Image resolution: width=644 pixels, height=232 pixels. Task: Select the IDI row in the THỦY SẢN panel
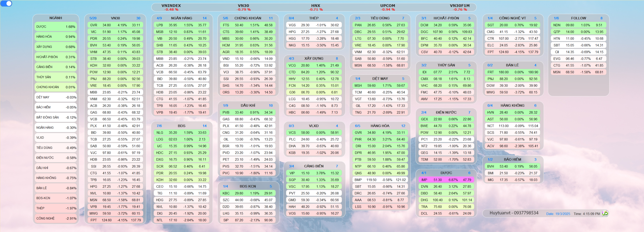click(x=446, y=72)
